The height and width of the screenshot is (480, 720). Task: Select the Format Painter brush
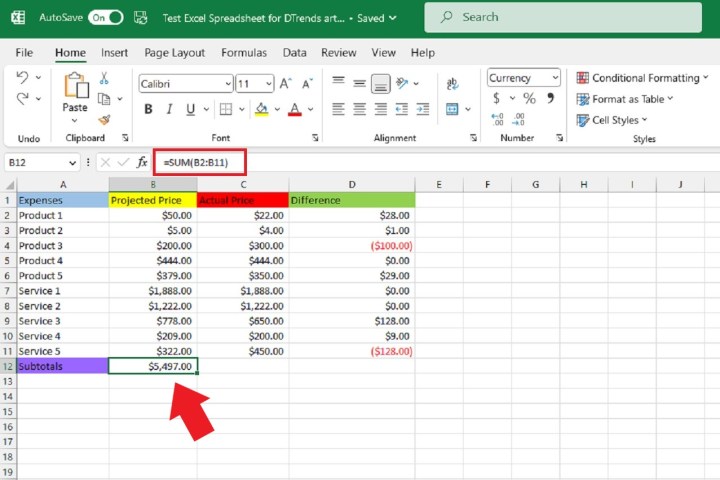[104, 119]
